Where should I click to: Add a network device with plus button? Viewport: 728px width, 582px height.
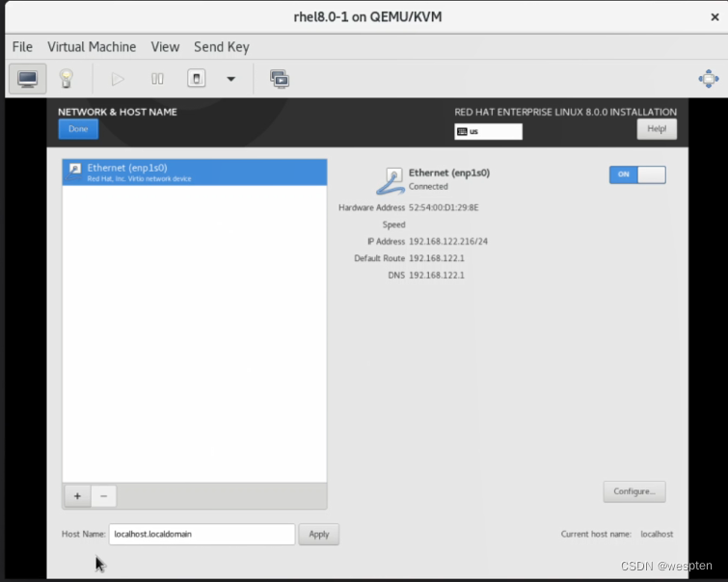[x=77, y=496]
